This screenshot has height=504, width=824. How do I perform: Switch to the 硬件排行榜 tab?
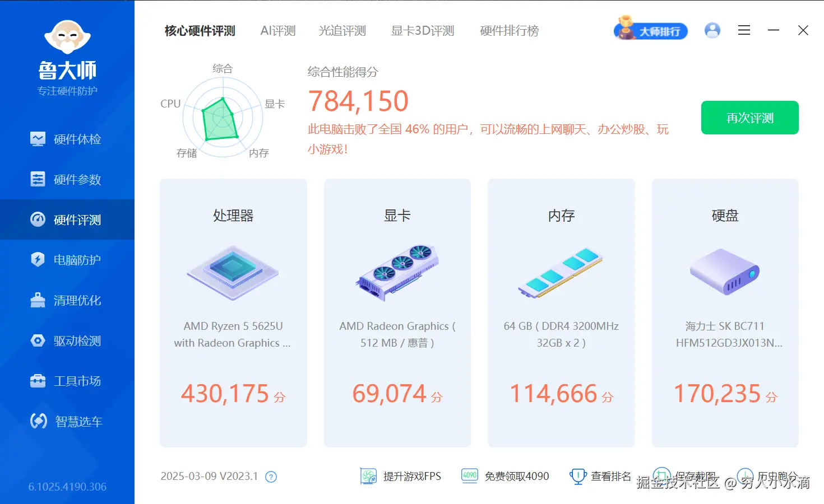(x=509, y=31)
